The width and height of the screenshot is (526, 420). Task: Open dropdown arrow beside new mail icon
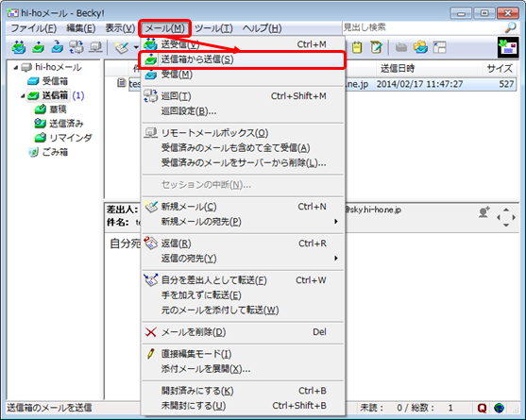click(136, 47)
